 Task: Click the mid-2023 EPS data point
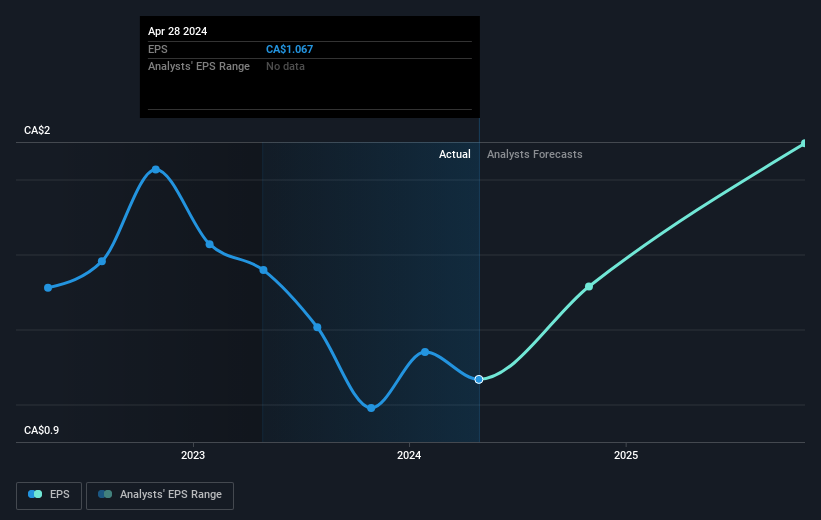click(317, 327)
